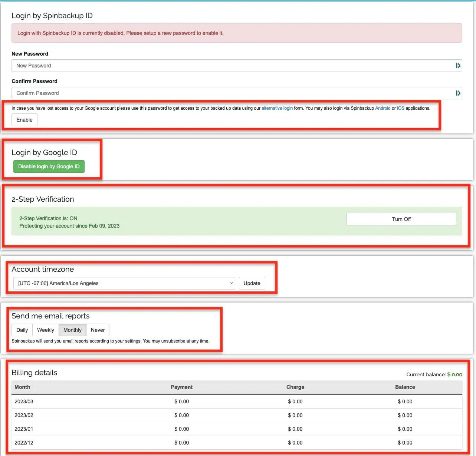Click password manager icon in New Password field
This screenshot has height=456, width=476.
(458, 66)
